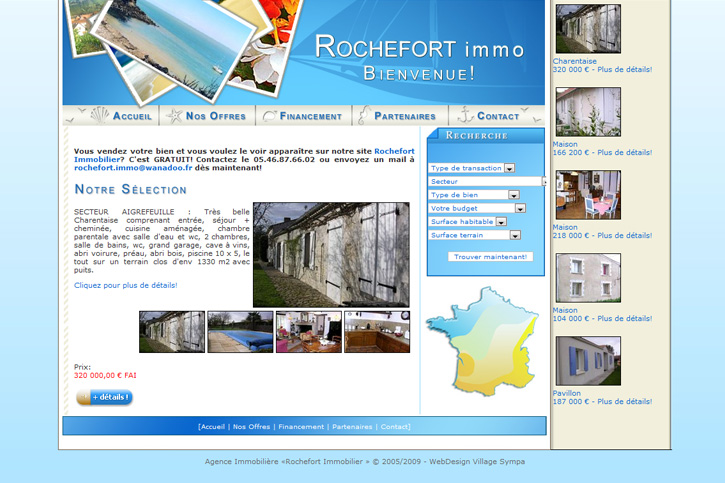Open the Type de transaction dropdown
This screenshot has height=483, width=725.
[509, 169]
